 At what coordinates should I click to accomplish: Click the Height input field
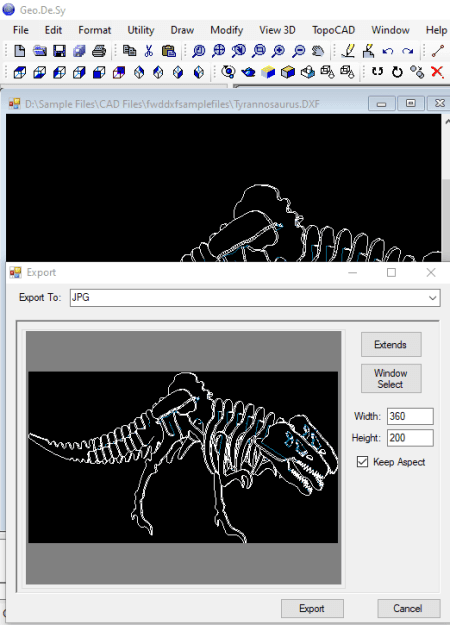tap(410, 438)
